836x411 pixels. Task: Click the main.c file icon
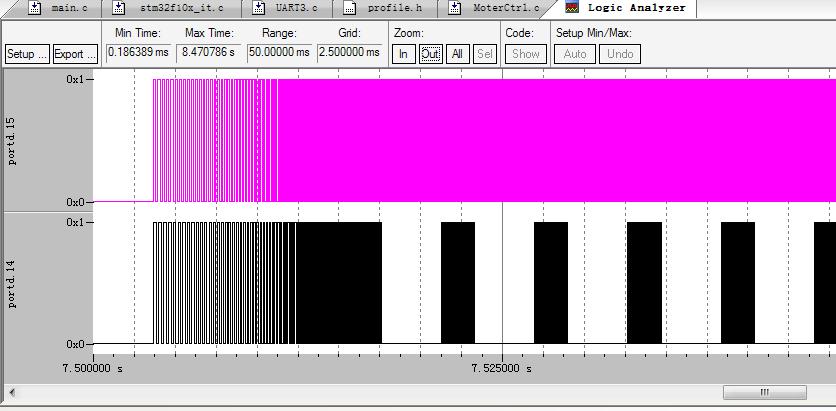click(x=35, y=7)
